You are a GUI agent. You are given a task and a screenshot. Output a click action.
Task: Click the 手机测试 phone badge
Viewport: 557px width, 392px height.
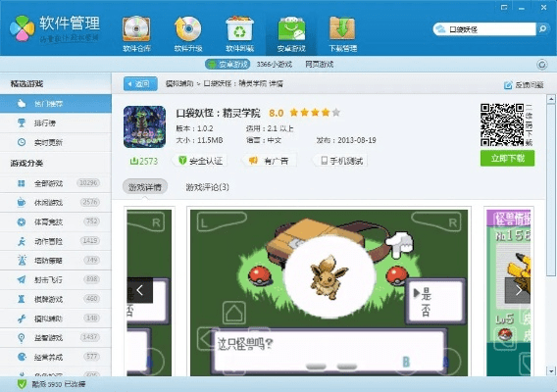(x=341, y=161)
